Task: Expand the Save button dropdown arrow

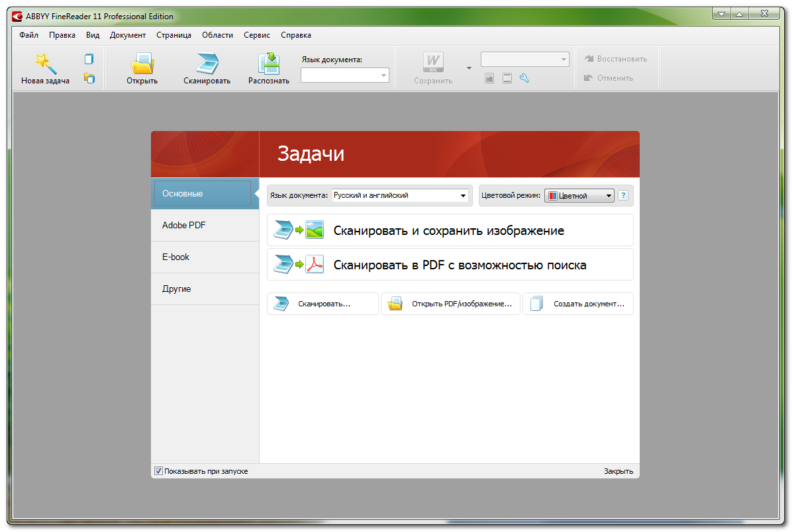Action: coord(469,68)
